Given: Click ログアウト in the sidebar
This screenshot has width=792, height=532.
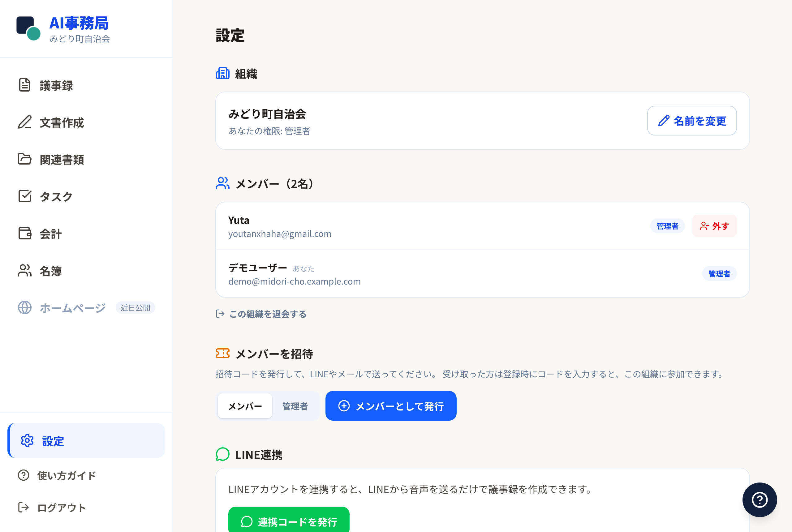Looking at the screenshot, I should [x=86, y=508].
